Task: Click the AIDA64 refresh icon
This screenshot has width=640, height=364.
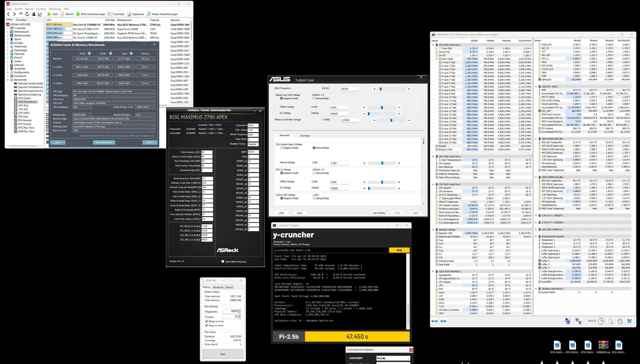Action: (27, 14)
